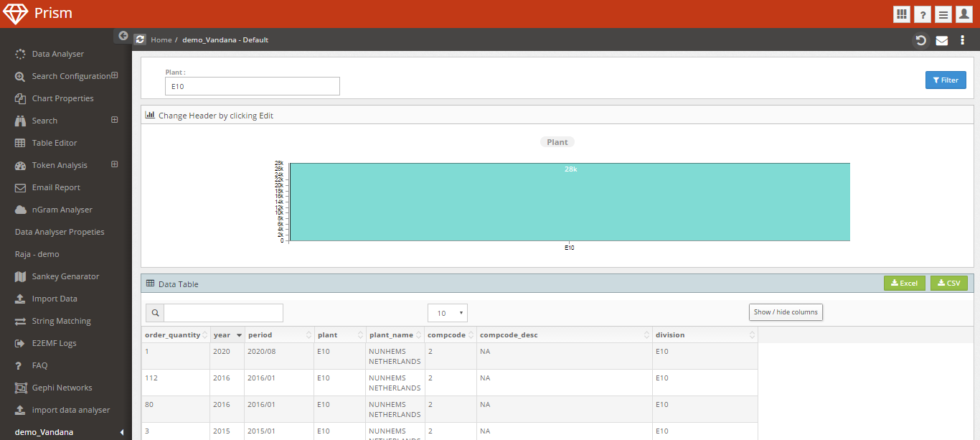The height and width of the screenshot is (440, 980).
Task: Click the Change Header by clicking Edit title
Action: pyautogui.click(x=216, y=115)
